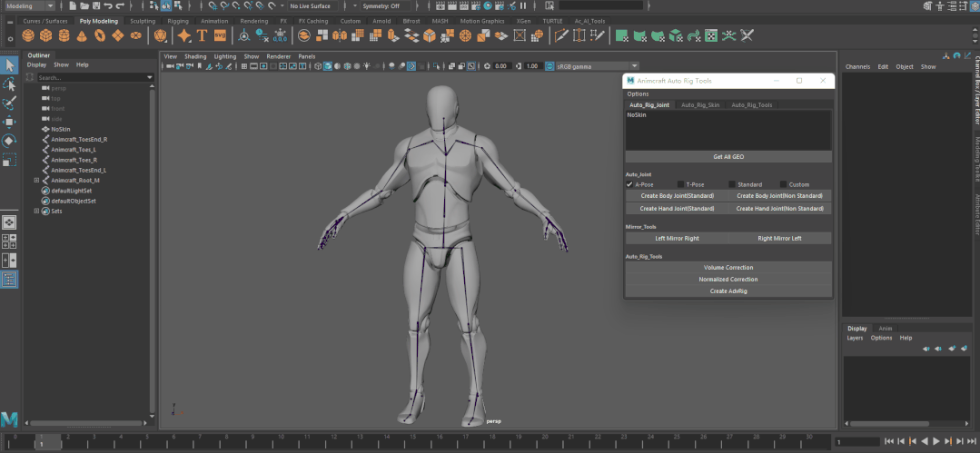Play the animation forward
The image size is (980, 453).
tap(936, 441)
